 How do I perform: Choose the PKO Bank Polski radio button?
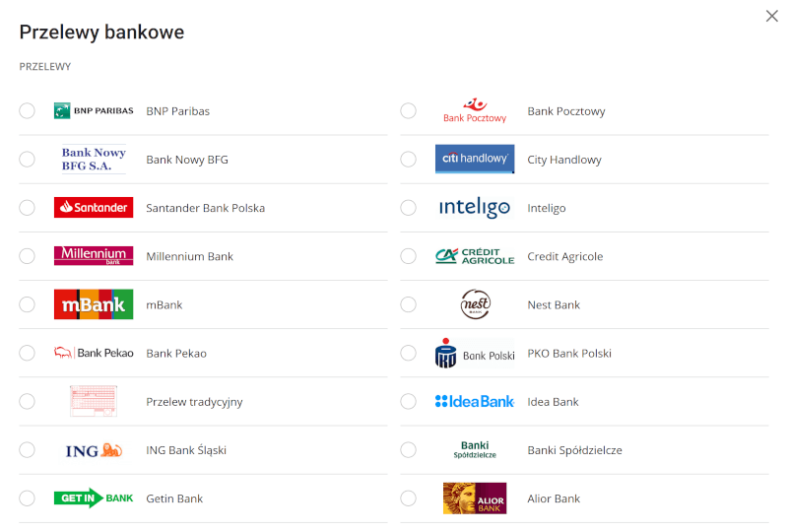point(408,353)
